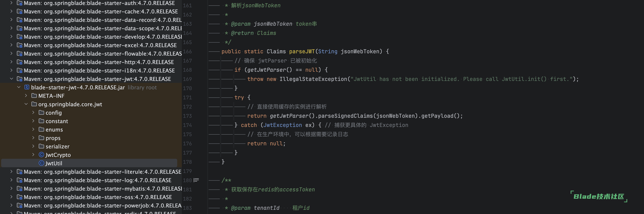This screenshot has width=644, height=214.
Task: Click the gutter structure icon at line 180
Action: 197,180
